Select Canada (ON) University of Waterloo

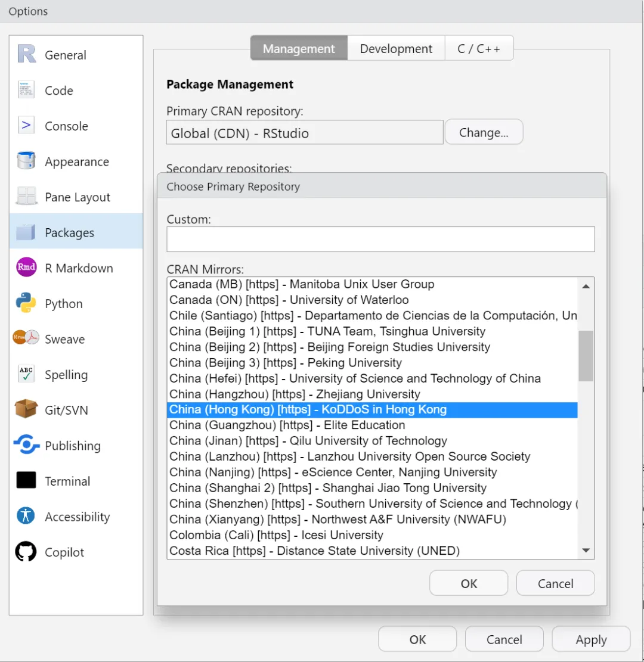372,300
